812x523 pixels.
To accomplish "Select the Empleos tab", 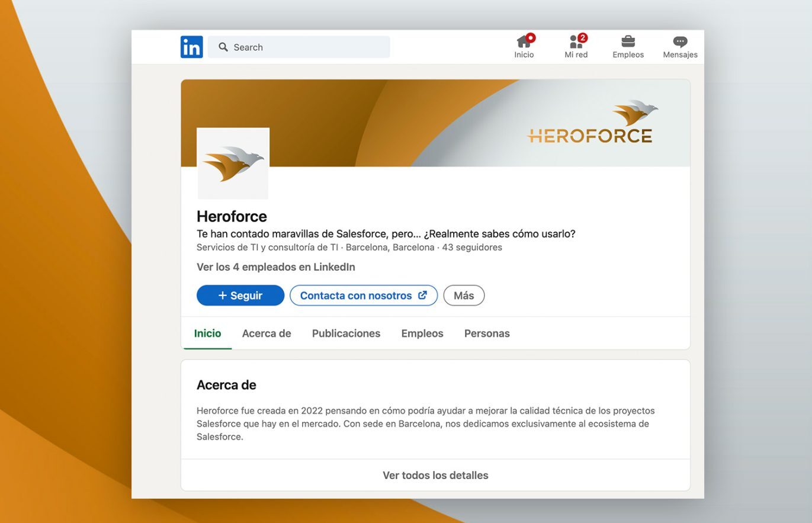I will coord(422,333).
